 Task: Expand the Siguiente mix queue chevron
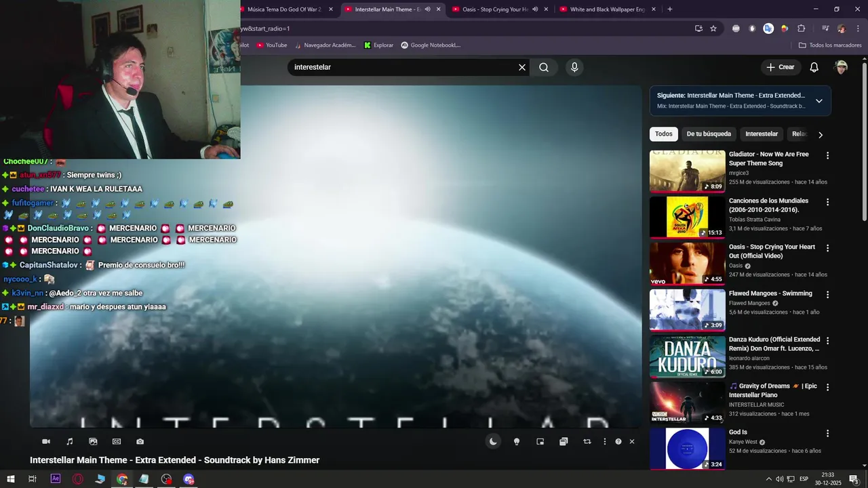pos(819,101)
